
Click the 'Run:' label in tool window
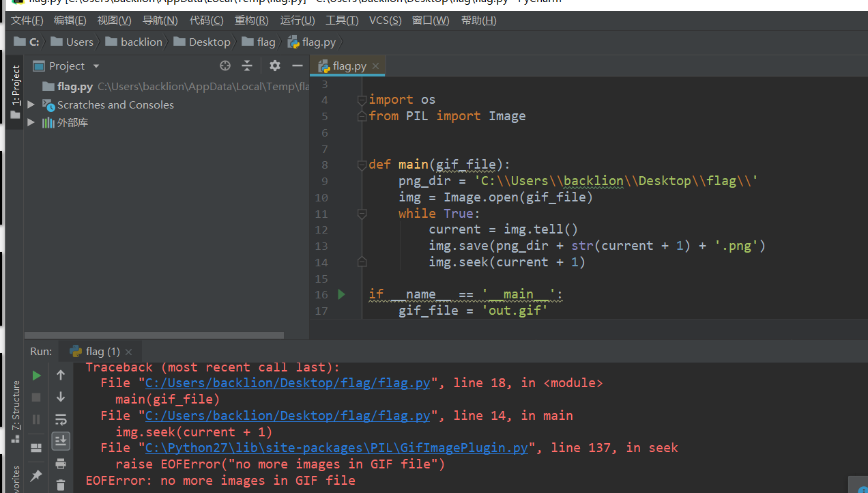tap(41, 352)
